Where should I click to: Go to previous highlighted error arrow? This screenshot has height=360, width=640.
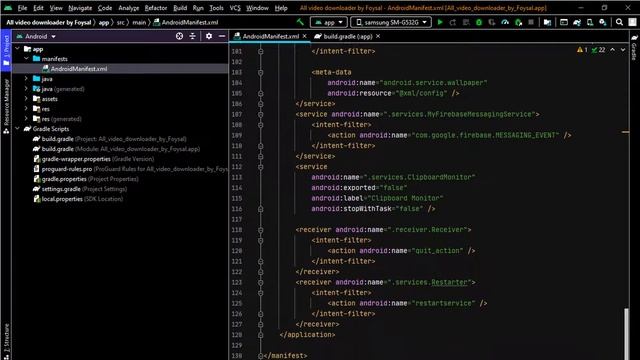pyautogui.click(x=613, y=50)
